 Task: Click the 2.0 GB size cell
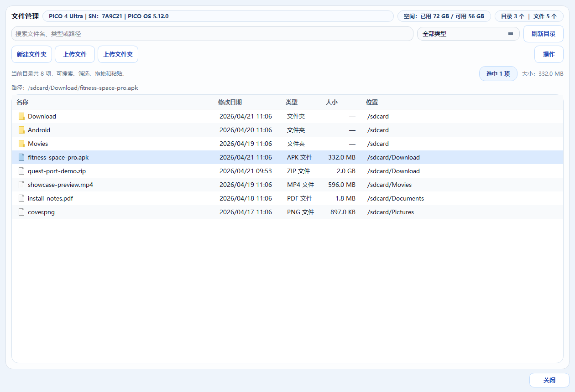[346, 171]
